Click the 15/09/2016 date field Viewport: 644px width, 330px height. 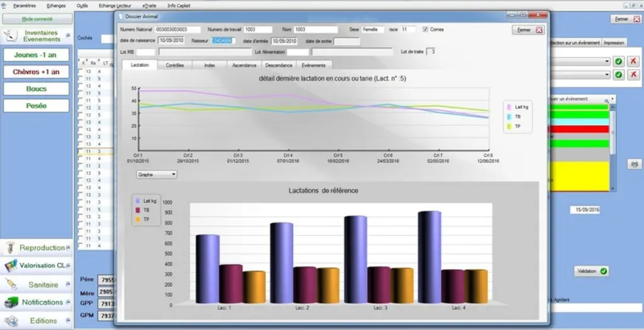point(586,210)
